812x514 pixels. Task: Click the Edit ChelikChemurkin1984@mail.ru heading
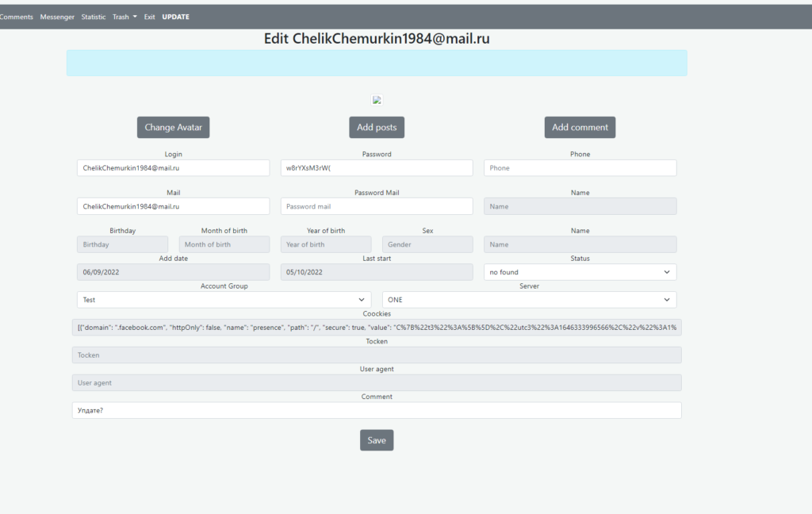(x=377, y=38)
